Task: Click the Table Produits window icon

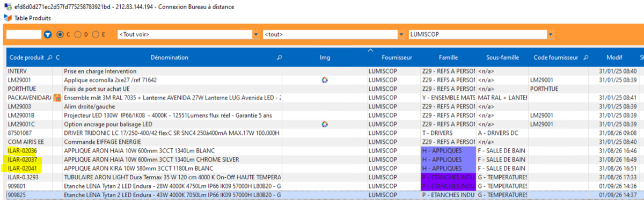Action: coord(7,18)
